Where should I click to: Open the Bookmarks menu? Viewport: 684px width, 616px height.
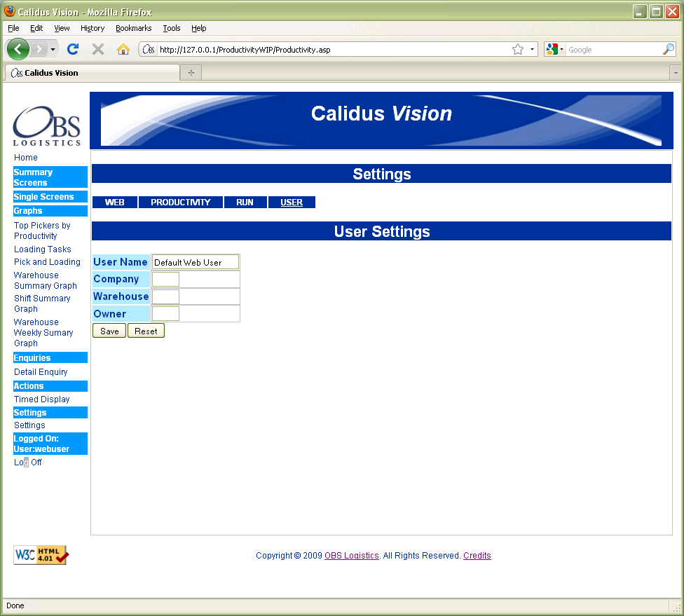[x=133, y=28]
